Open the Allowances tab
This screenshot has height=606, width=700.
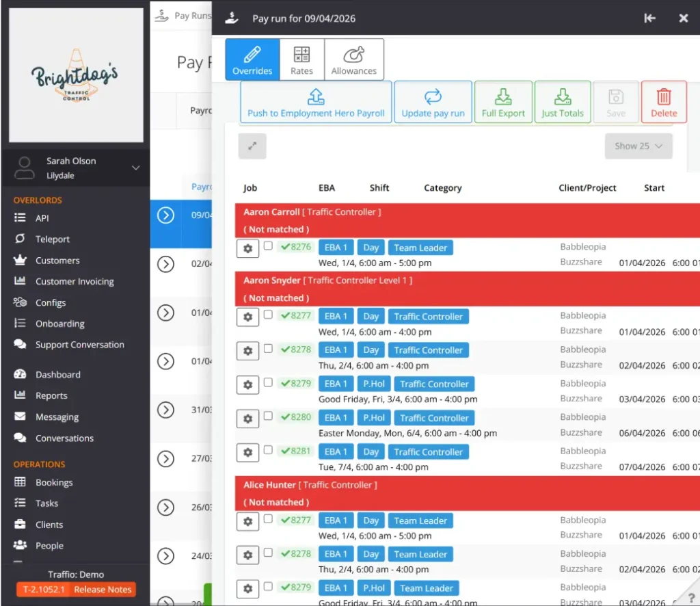(354, 59)
